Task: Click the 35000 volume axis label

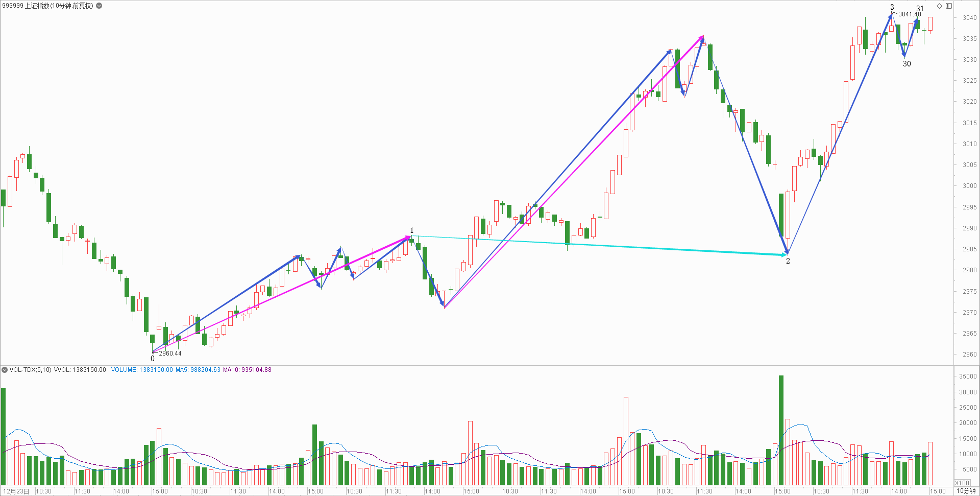Action: click(x=968, y=376)
